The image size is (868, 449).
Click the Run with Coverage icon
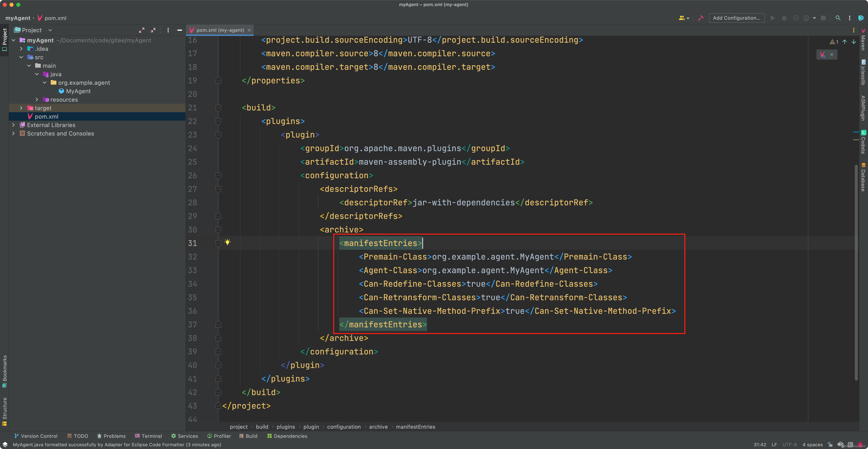(x=796, y=18)
